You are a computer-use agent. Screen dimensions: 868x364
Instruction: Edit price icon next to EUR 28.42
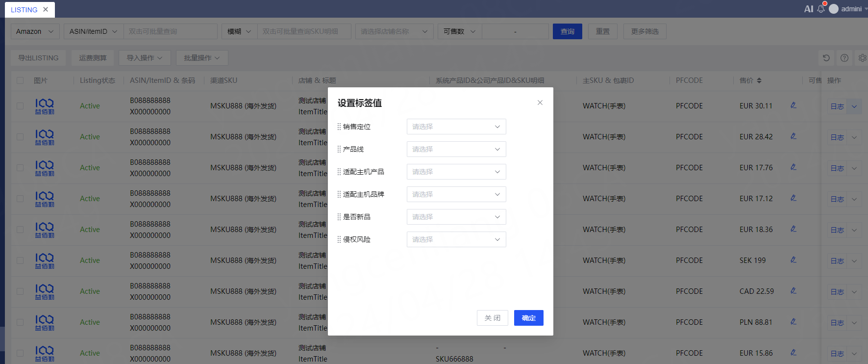(x=794, y=136)
